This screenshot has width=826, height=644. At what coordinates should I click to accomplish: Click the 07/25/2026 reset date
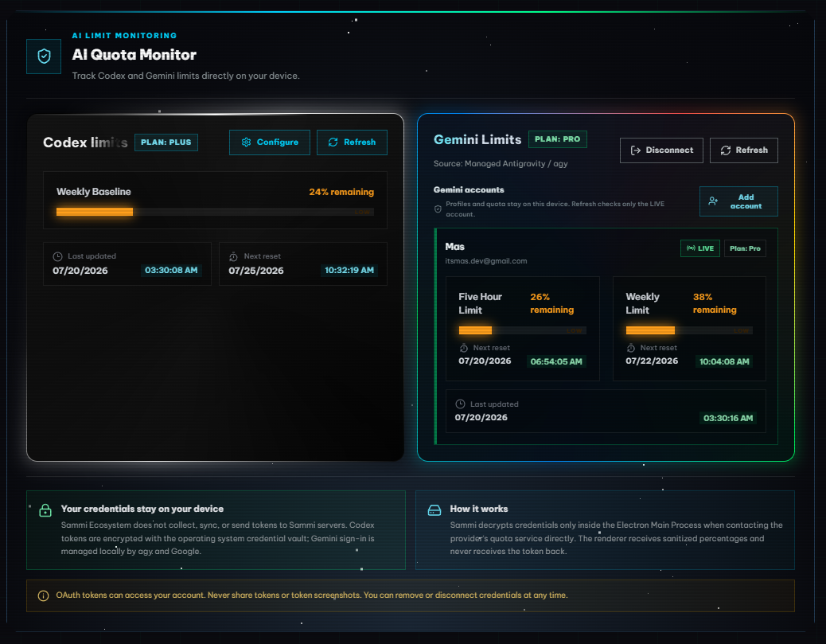tap(256, 271)
